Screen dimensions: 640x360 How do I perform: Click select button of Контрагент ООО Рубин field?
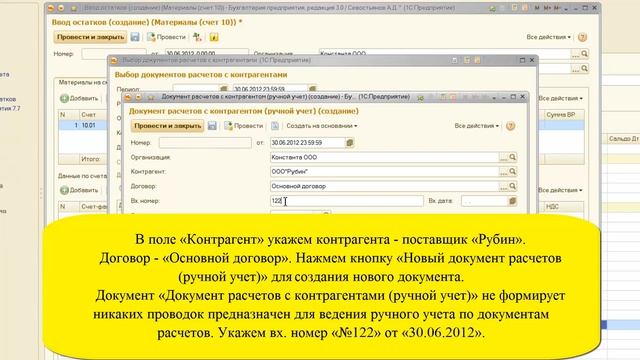(504, 171)
